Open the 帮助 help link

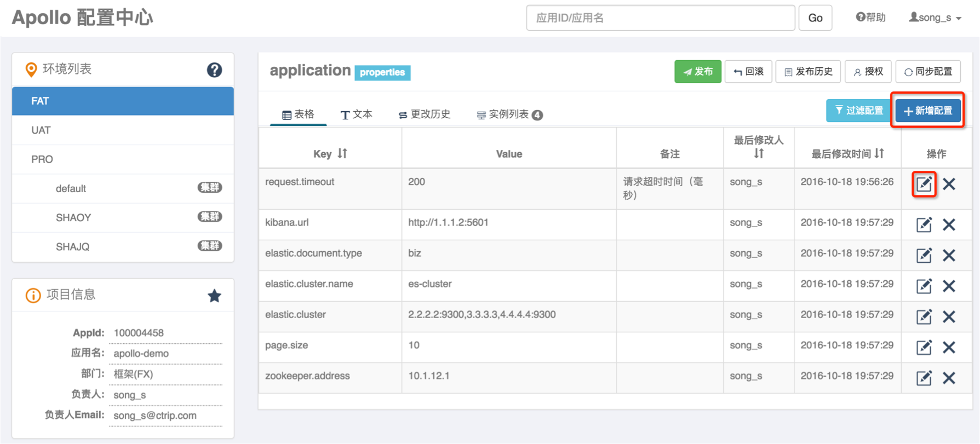(870, 18)
